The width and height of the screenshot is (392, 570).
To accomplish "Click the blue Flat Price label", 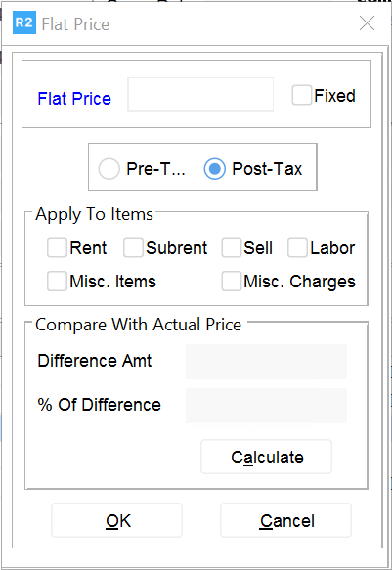I will (74, 99).
